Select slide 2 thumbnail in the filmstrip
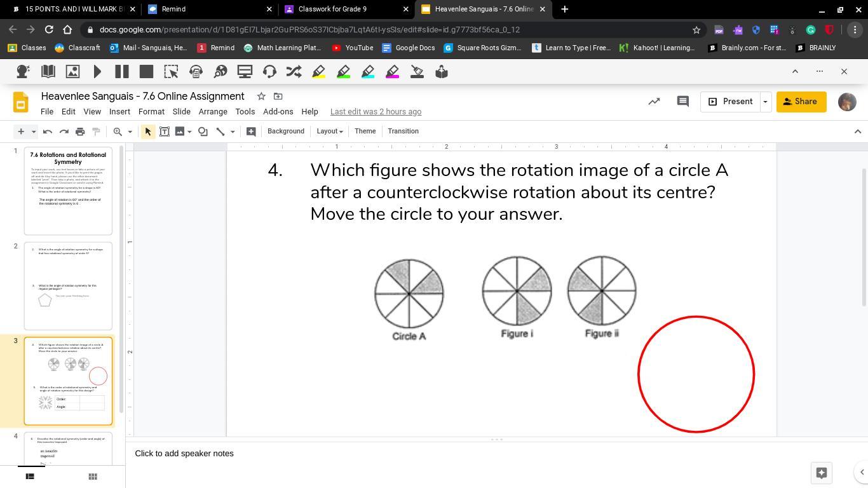Screen dimensions: 868x488 click(68, 286)
